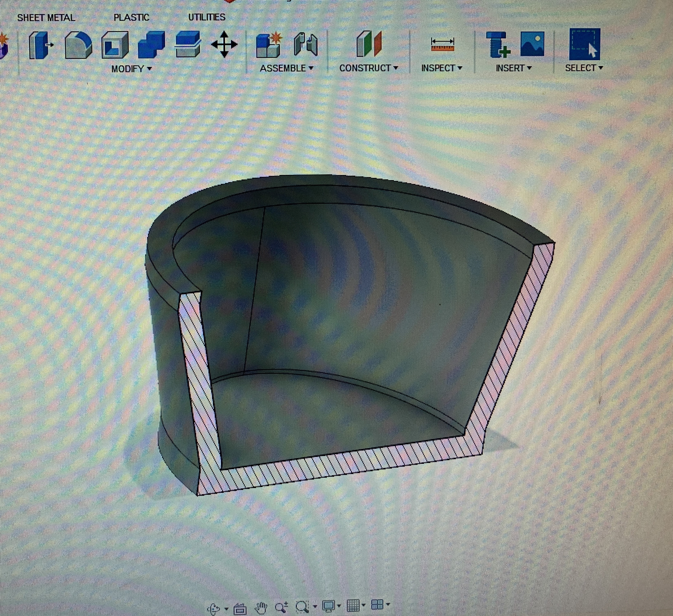Open the dropdown arrow beside Display Settings
Image resolution: width=673 pixels, height=616 pixels.
pos(339,606)
